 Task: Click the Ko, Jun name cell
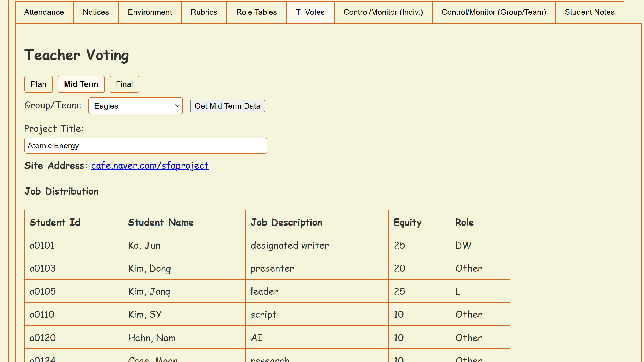144,245
